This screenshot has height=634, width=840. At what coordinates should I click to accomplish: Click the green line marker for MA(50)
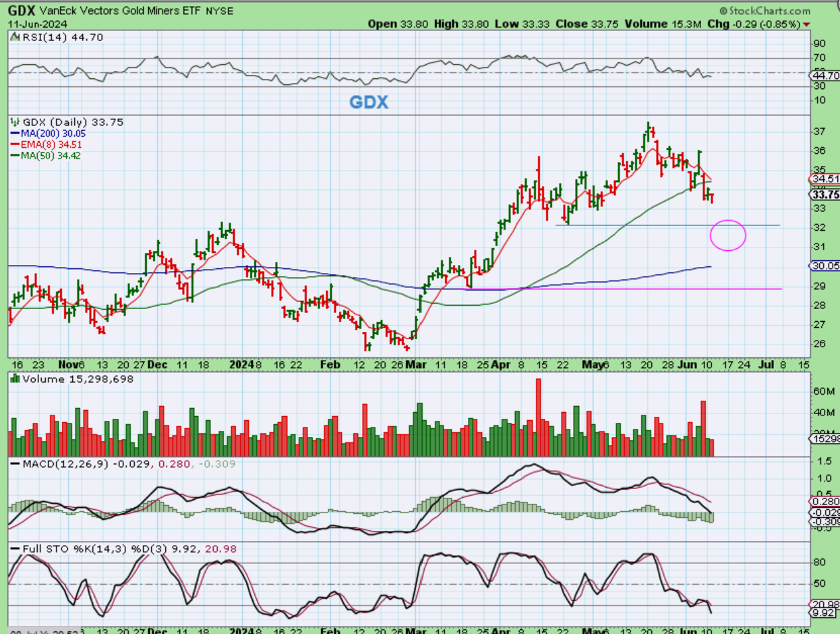[x=16, y=155]
